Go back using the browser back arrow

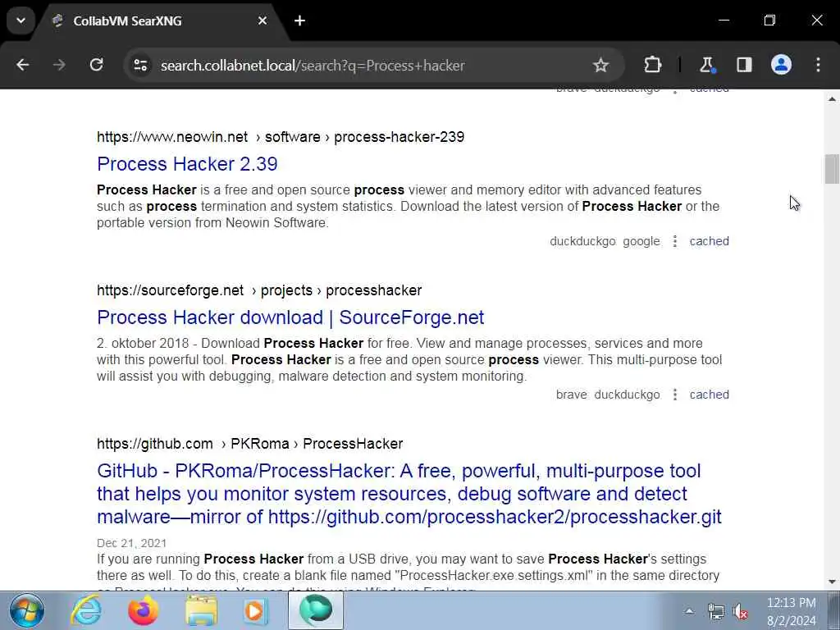coord(22,65)
